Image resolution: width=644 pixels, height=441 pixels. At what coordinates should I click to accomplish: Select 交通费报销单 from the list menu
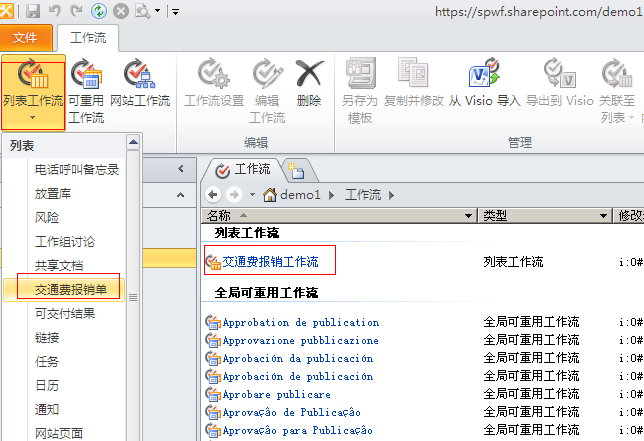(x=64, y=289)
